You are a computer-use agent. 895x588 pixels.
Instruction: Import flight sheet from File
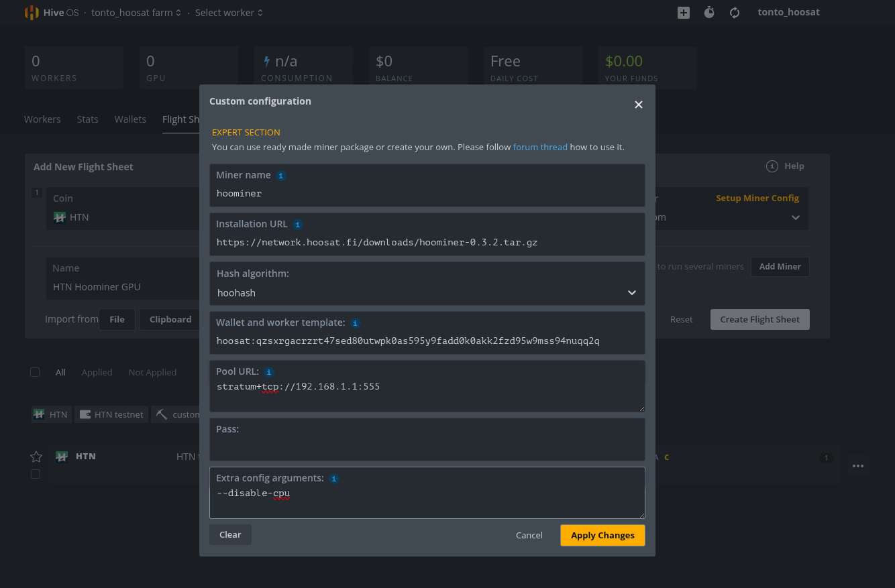pos(117,319)
